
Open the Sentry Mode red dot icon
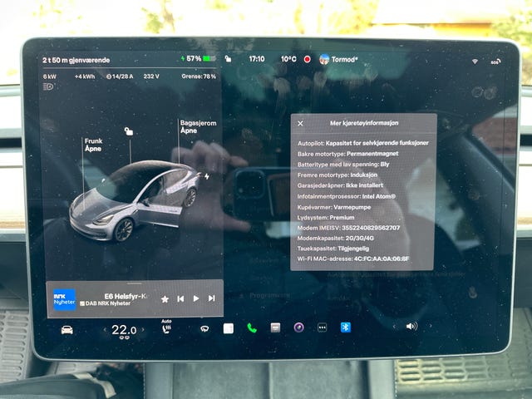[x=307, y=59]
